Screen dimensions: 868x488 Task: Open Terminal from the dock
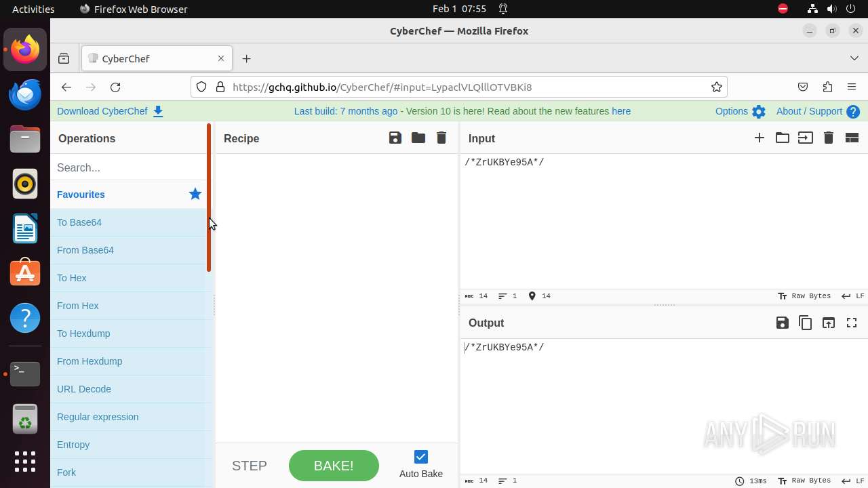25,373
